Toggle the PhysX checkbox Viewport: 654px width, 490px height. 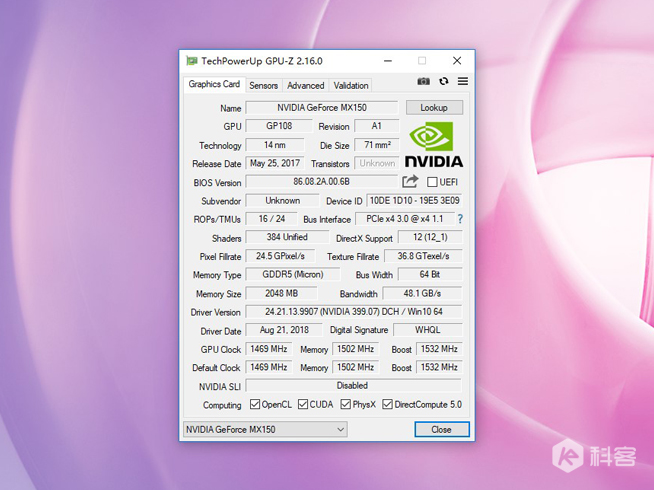tap(345, 405)
